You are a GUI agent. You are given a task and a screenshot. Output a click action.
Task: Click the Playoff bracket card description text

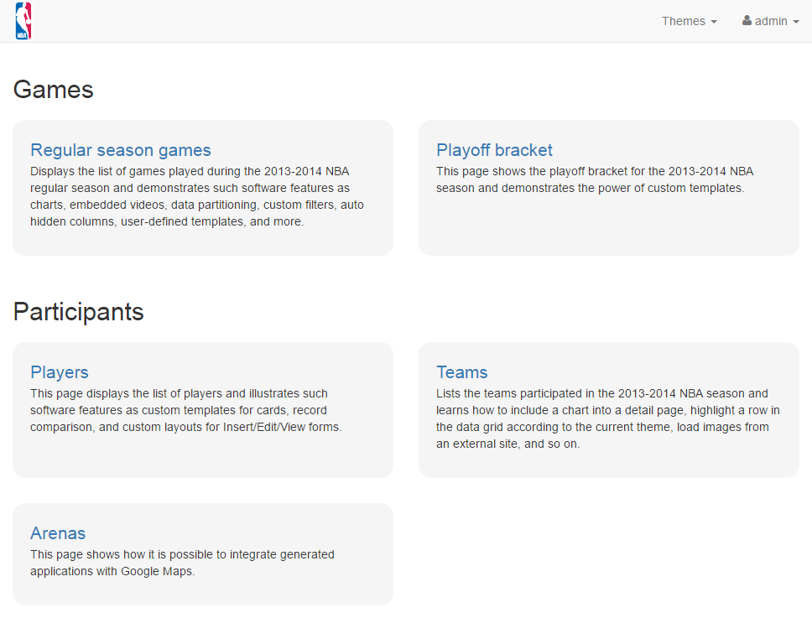pyautogui.click(x=594, y=179)
